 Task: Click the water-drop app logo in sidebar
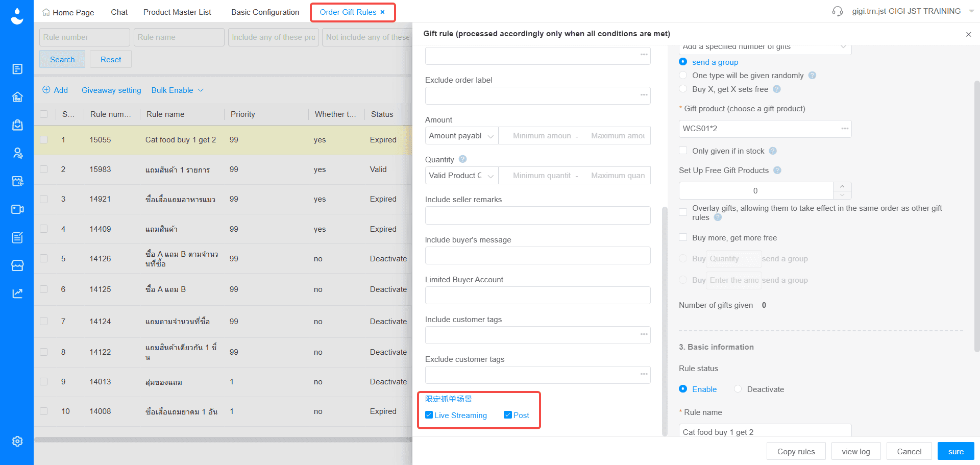(x=17, y=16)
